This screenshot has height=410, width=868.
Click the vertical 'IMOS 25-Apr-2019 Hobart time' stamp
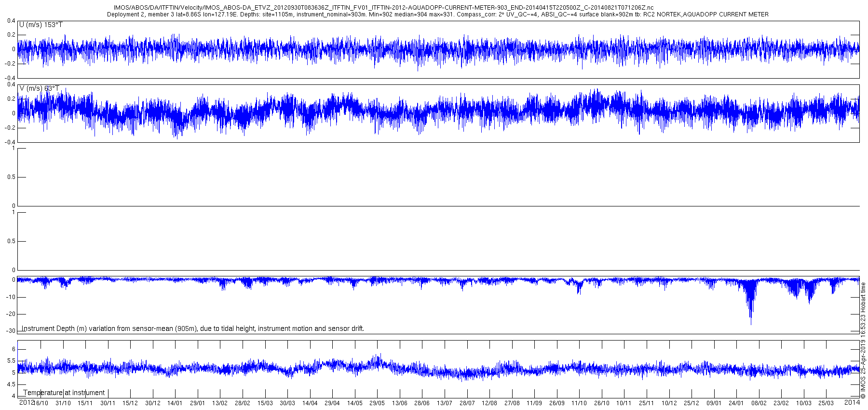863,340
